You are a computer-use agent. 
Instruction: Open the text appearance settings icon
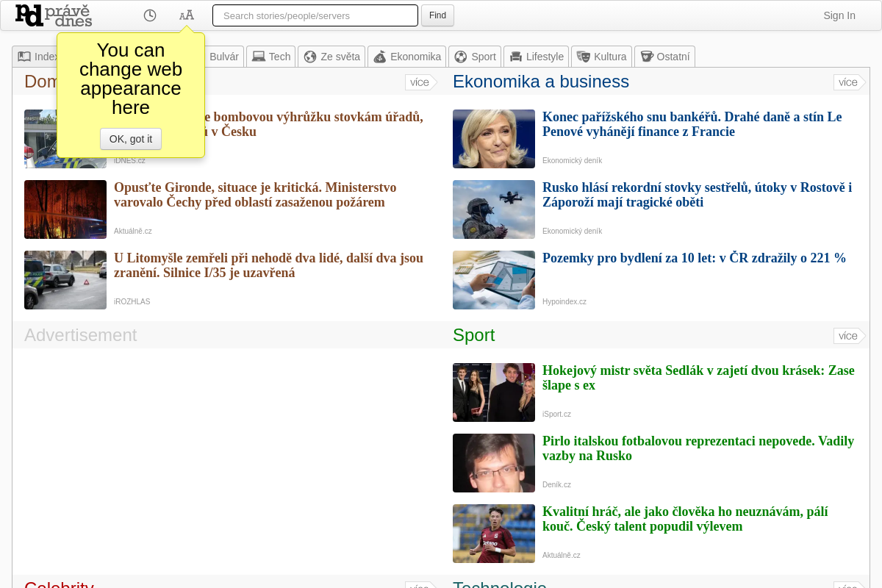[x=187, y=15]
